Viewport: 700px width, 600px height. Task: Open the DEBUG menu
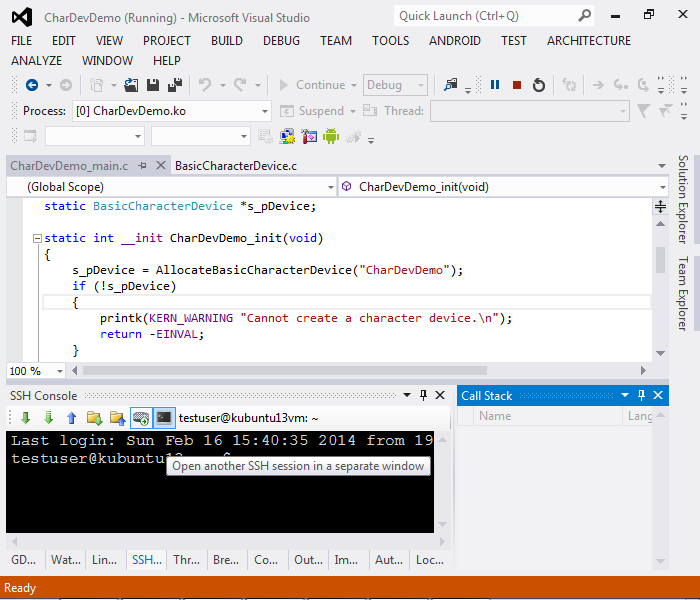[281, 41]
